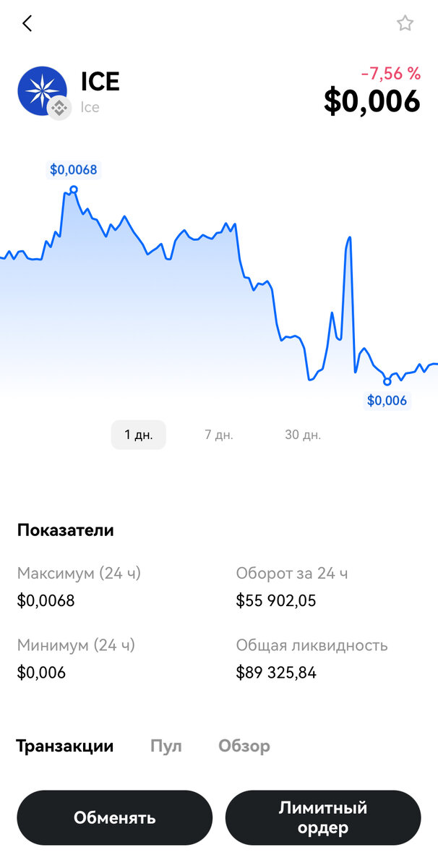Select the "1 дн." chart period
This screenshot has height=868, width=438.
[138, 434]
